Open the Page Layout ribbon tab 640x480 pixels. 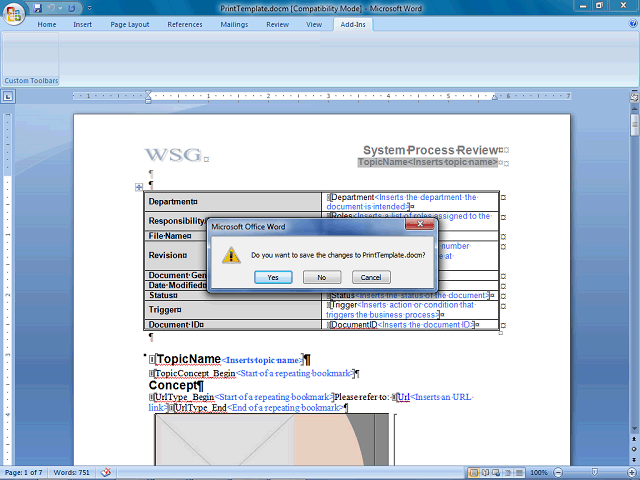tap(130, 24)
